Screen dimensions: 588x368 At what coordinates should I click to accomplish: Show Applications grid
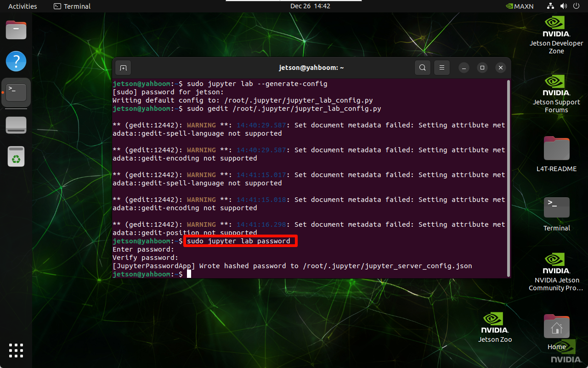point(16,350)
